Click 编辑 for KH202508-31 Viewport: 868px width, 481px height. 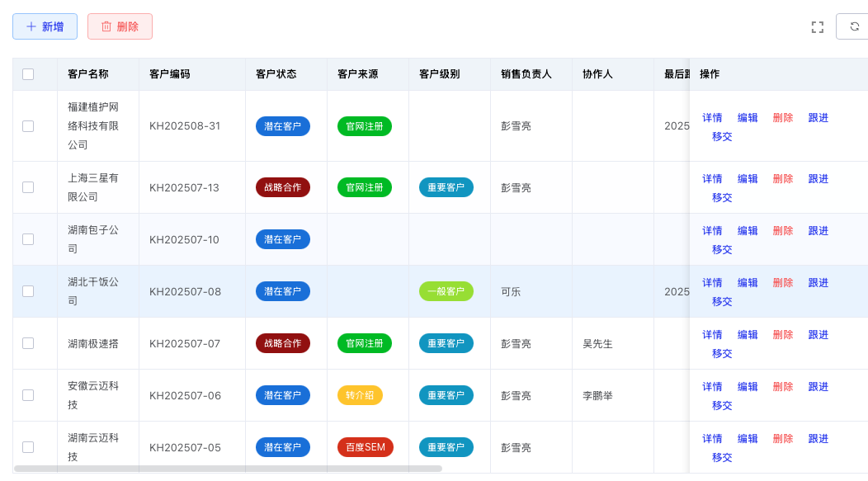tap(748, 117)
